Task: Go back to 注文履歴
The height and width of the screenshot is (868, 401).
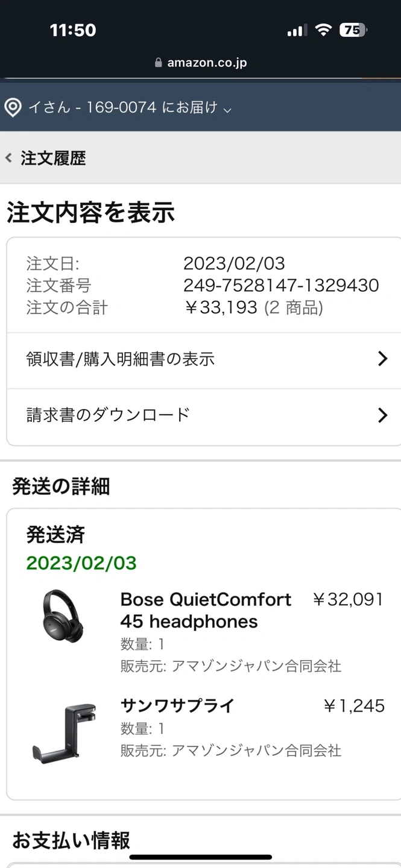Action: pyautogui.click(x=53, y=158)
